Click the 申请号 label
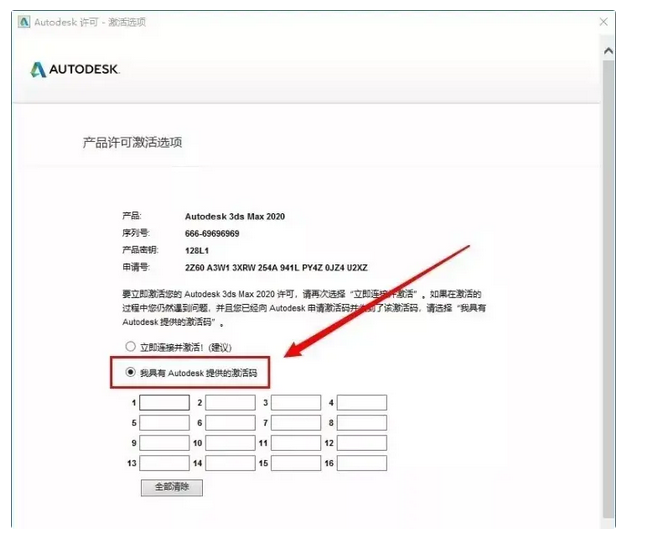Screen dimensions: 648x547 (x=136, y=267)
